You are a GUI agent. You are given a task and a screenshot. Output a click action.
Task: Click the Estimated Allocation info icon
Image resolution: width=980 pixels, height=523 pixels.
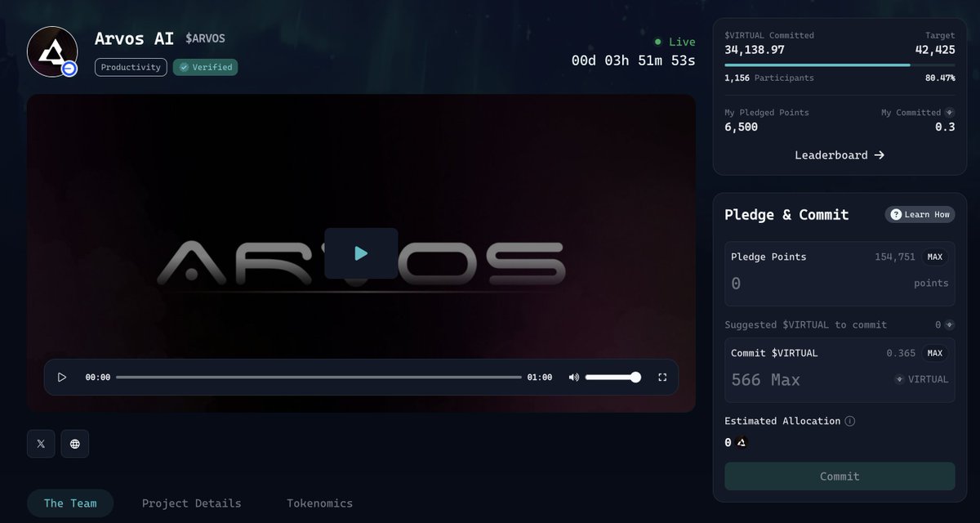pyautogui.click(x=850, y=422)
